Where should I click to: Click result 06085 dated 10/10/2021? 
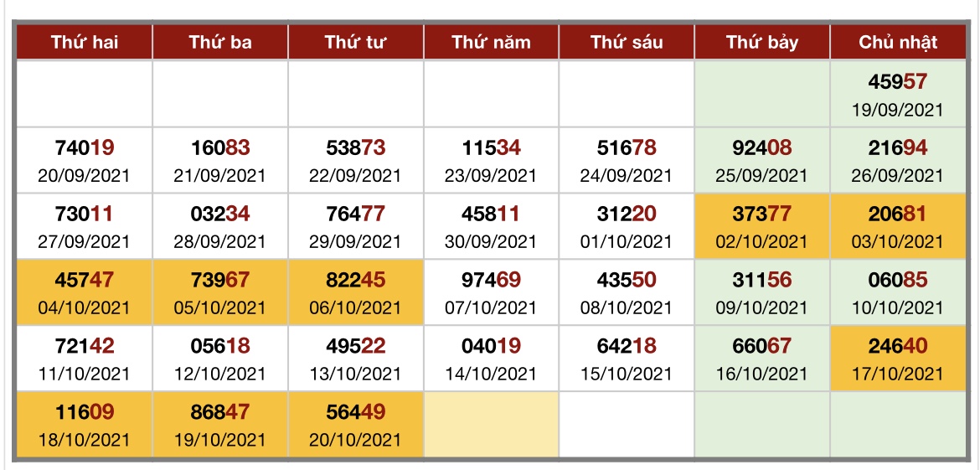tap(898, 292)
